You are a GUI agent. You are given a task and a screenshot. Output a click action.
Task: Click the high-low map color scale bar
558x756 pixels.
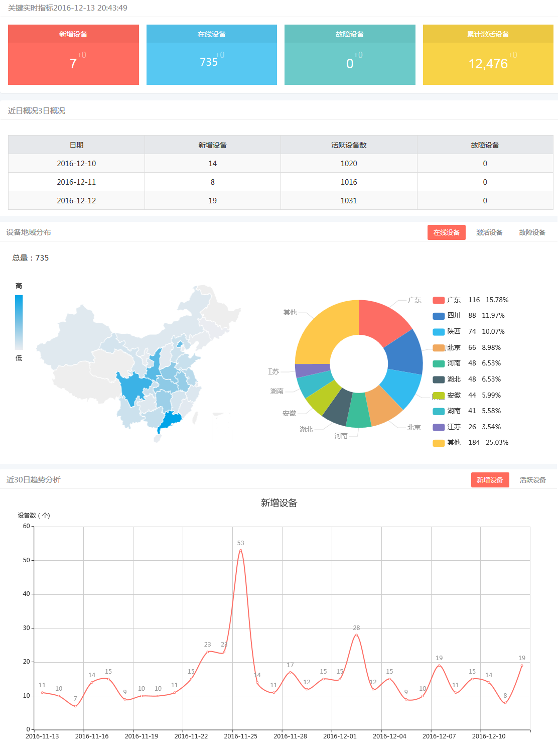pos(19,322)
